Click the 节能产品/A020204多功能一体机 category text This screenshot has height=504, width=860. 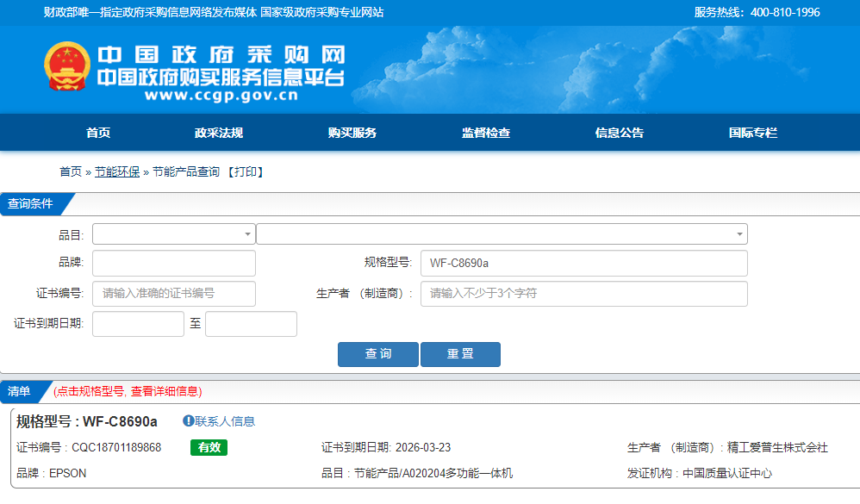click(x=433, y=473)
